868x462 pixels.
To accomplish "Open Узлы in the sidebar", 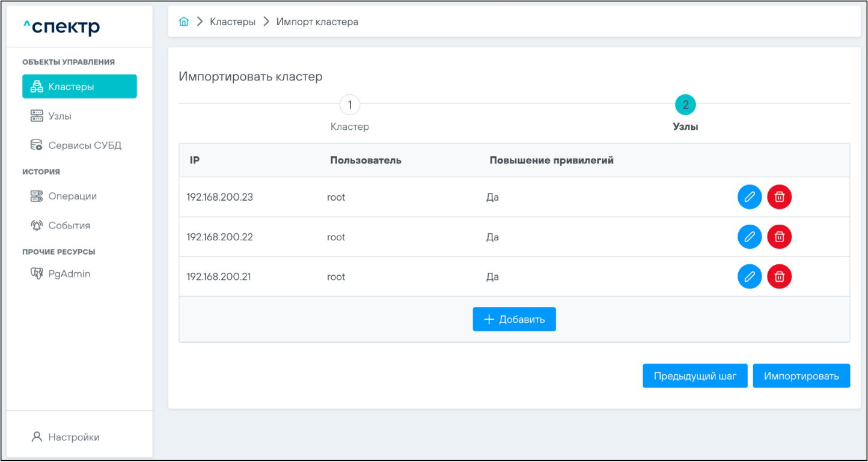I will 60,116.
